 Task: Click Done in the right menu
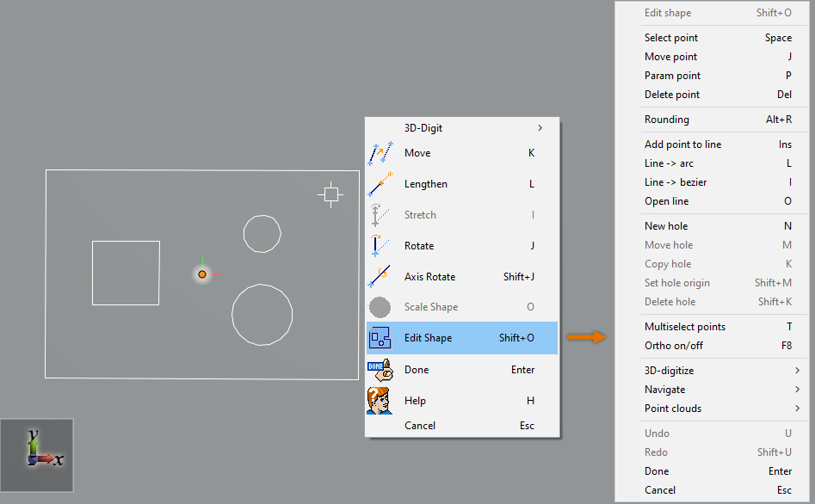click(657, 471)
